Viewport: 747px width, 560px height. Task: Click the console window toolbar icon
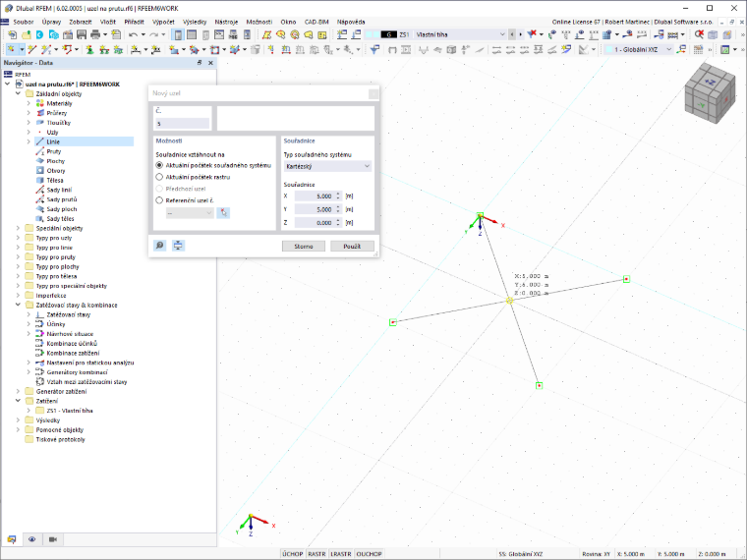tap(219, 34)
